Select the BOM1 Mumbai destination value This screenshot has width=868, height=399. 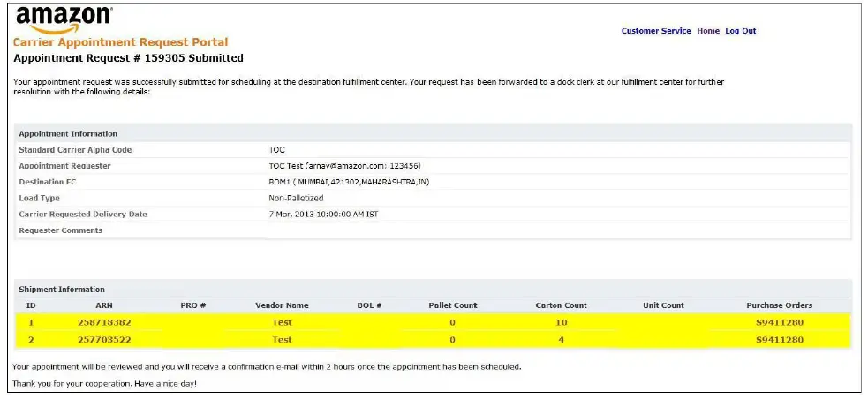pyautogui.click(x=350, y=182)
